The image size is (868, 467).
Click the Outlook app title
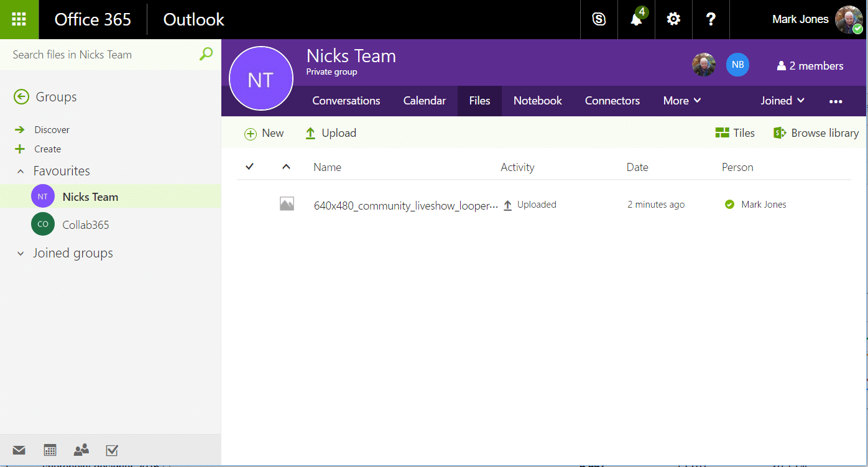pos(193,19)
